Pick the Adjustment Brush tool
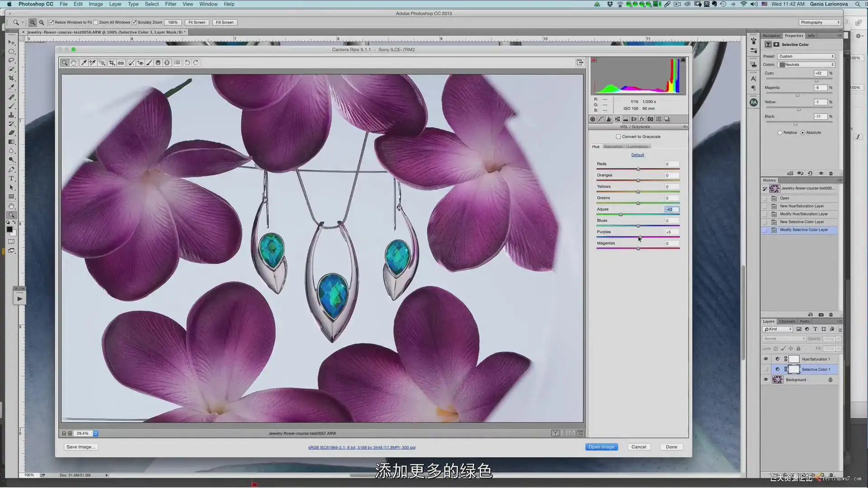This screenshot has height=488, width=868. coord(149,63)
